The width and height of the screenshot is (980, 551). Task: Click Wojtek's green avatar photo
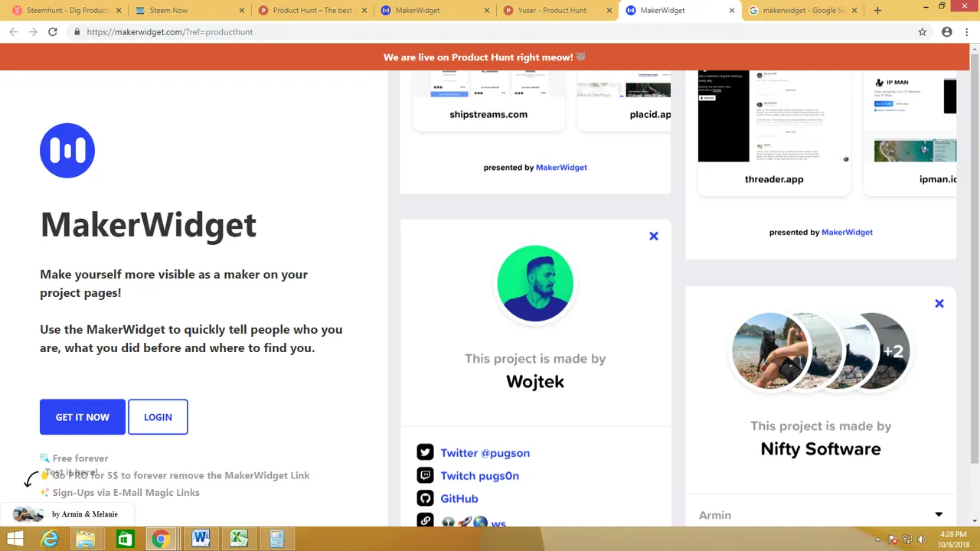[535, 283]
